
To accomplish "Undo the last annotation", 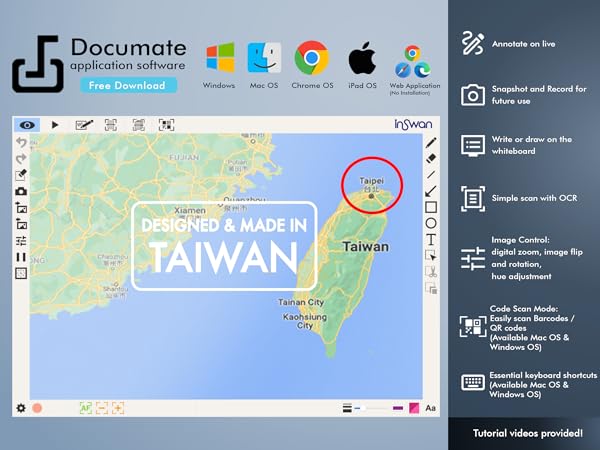I will coord(21,142).
